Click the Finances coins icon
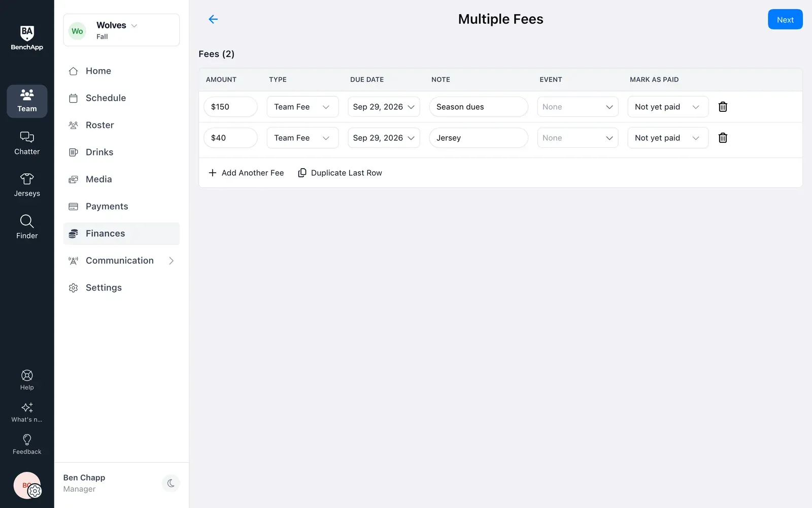The image size is (812, 508). click(73, 234)
